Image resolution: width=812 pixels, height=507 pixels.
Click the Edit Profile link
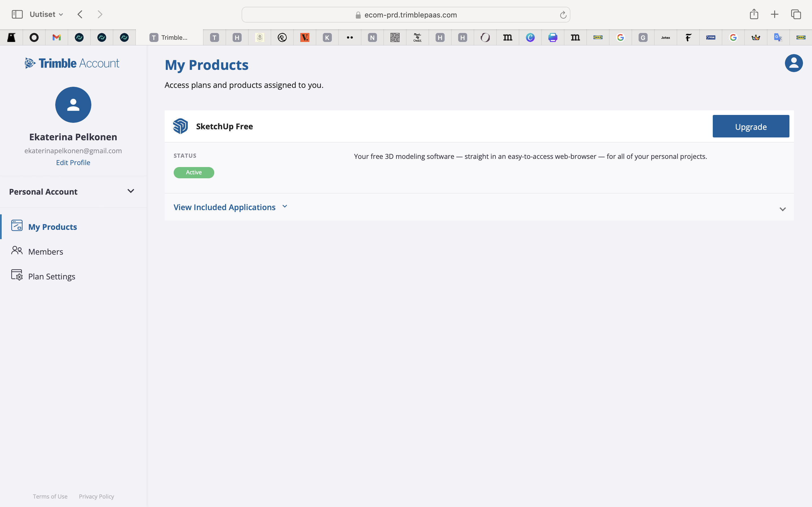point(73,163)
